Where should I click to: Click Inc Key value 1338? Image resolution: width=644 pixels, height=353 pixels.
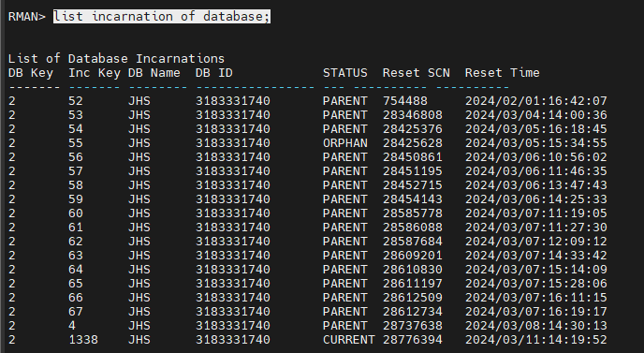point(83,340)
